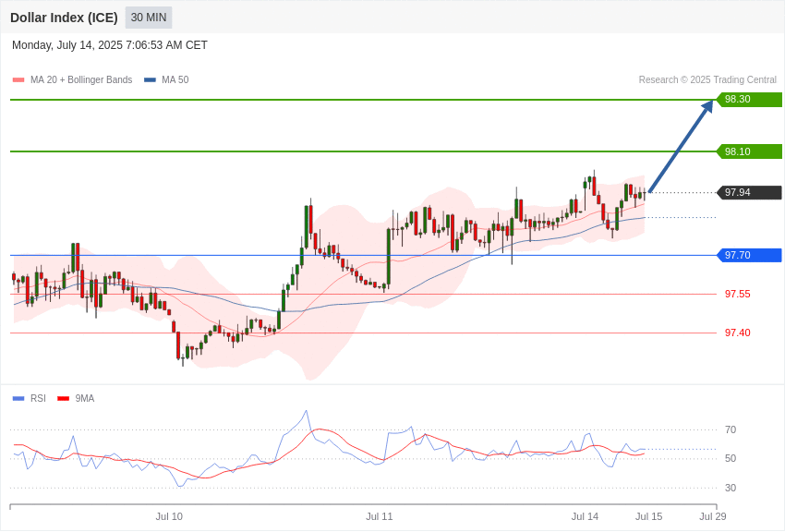Viewport: 785px width, 532px height.
Task: Toggle the RSI legend label
Action: [38, 398]
